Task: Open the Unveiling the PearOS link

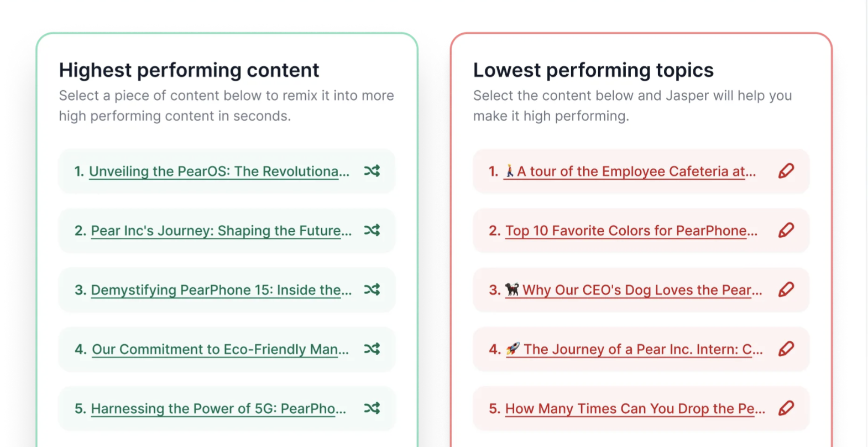Action: click(219, 171)
